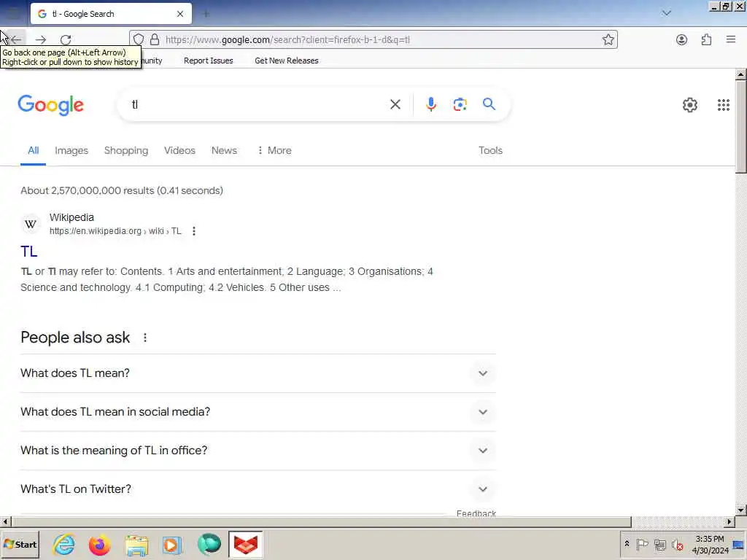
Task: Switch to the Images tab
Action: coord(71,150)
